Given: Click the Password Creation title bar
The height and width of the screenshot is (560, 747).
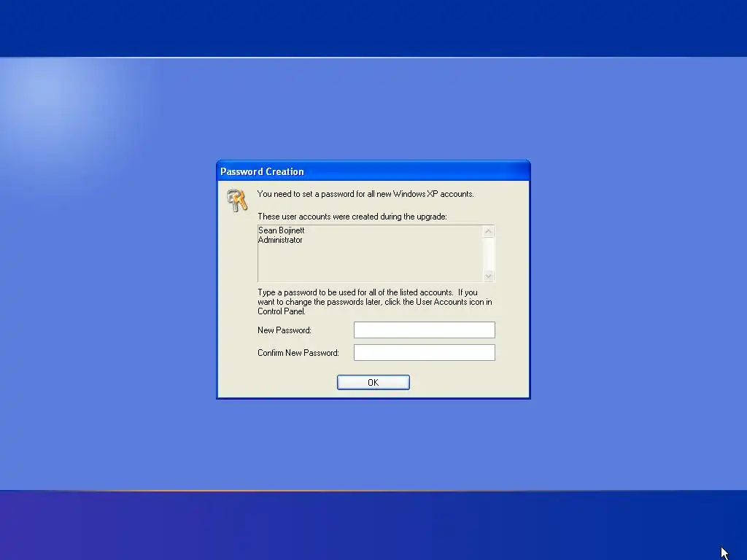Looking at the screenshot, I should (x=373, y=171).
